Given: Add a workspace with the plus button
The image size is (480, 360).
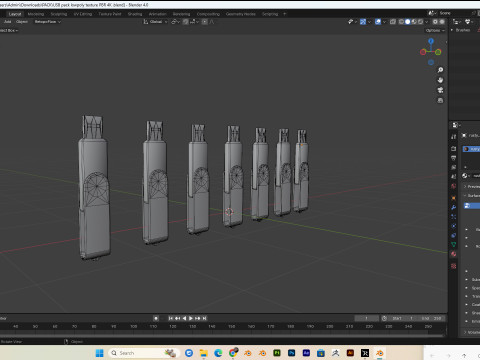Looking at the screenshot, I should tap(284, 14).
